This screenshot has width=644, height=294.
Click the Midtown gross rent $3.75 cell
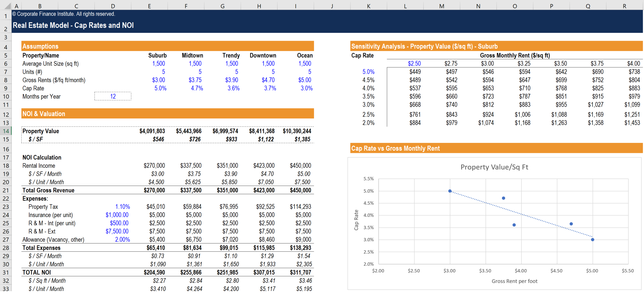pos(195,80)
